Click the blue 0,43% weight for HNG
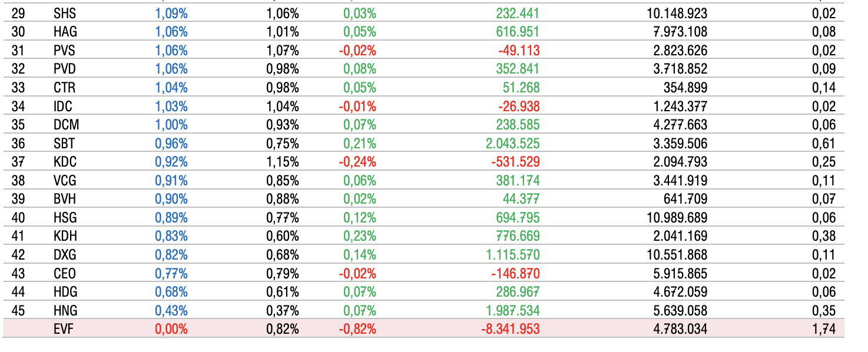The image size is (868, 352). click(x=171, y=310)
